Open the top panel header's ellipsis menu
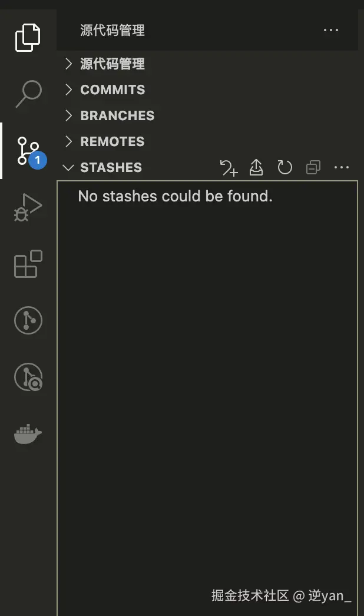The width and height of the screenshot is (364, 616). pos(331,30)
